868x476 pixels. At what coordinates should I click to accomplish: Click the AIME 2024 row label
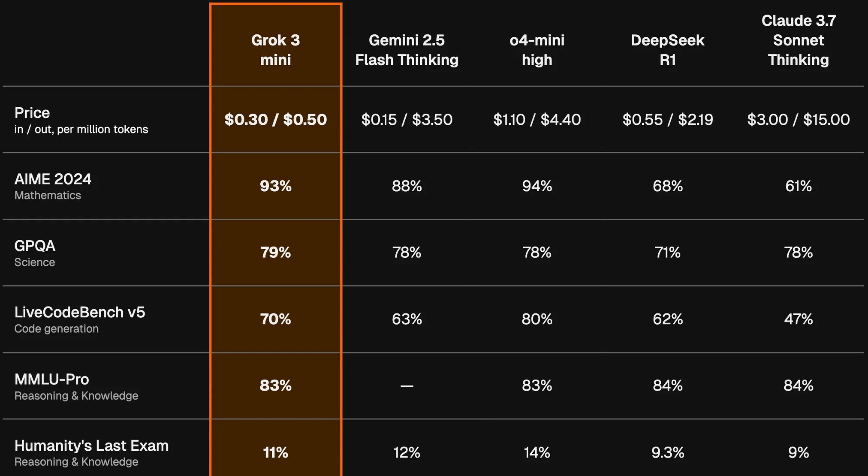coord(53,179)
